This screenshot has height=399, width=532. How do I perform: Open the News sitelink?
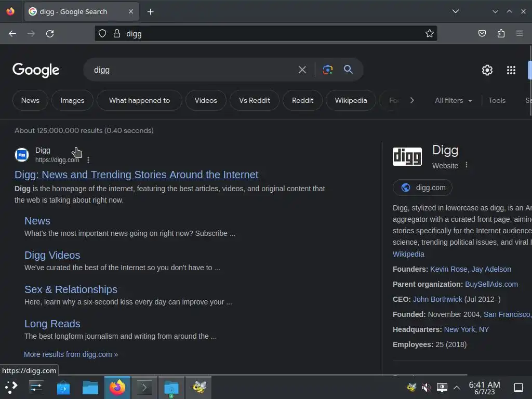(x=37, y=221)
